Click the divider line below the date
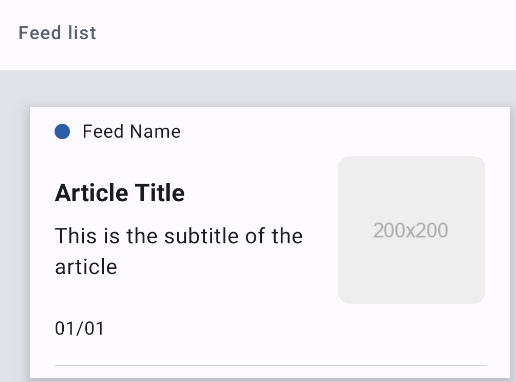This screenshot has width=516, height=382. (270, 365)
